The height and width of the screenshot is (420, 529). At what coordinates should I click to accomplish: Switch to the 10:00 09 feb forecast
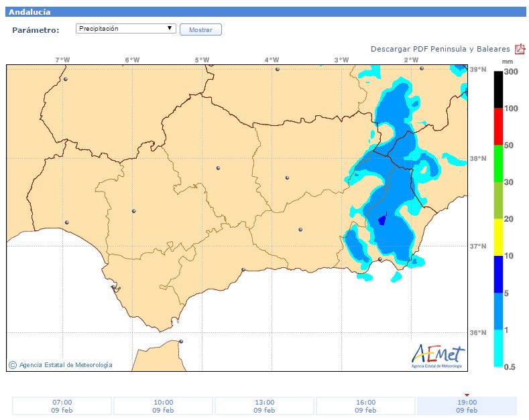pos(163,406)
